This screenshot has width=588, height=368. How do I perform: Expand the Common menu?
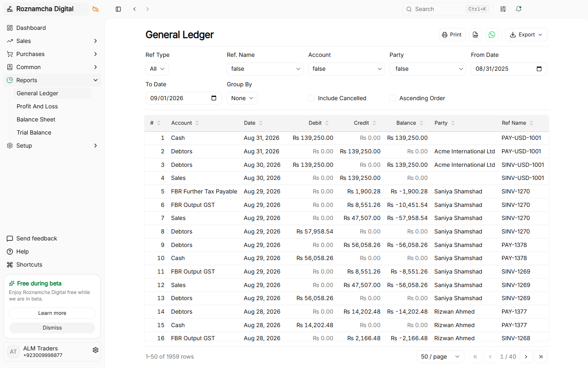click(x=52, y=67)
